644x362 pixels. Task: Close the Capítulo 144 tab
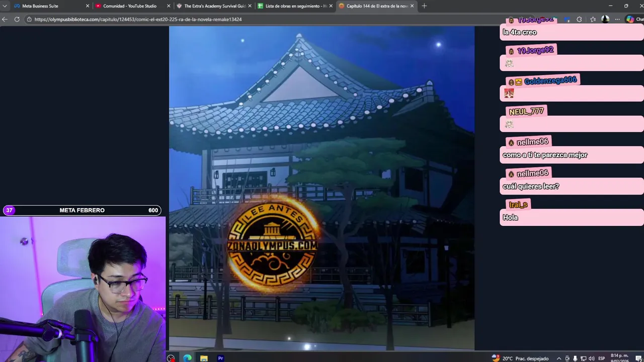[412, 6]
